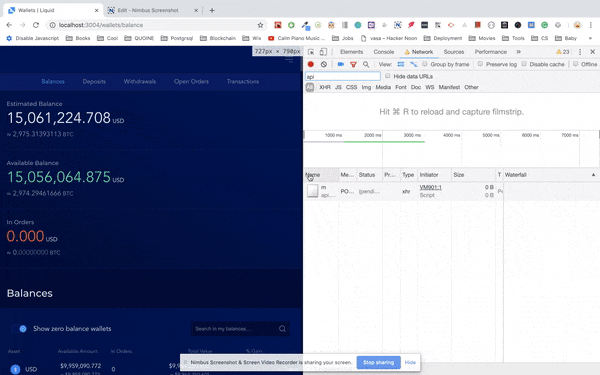Clear the network log
This screenshot has width=600, height=375.
coord(324,64)
